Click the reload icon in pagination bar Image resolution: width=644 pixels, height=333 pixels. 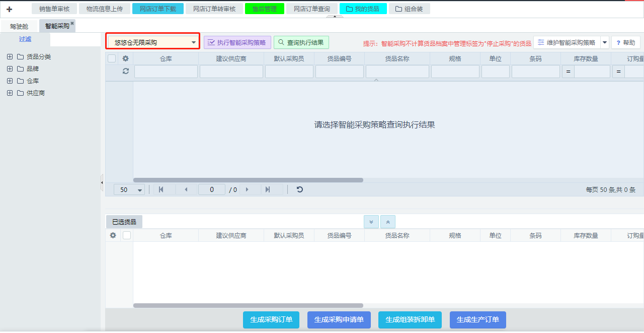tap(300, 189)
